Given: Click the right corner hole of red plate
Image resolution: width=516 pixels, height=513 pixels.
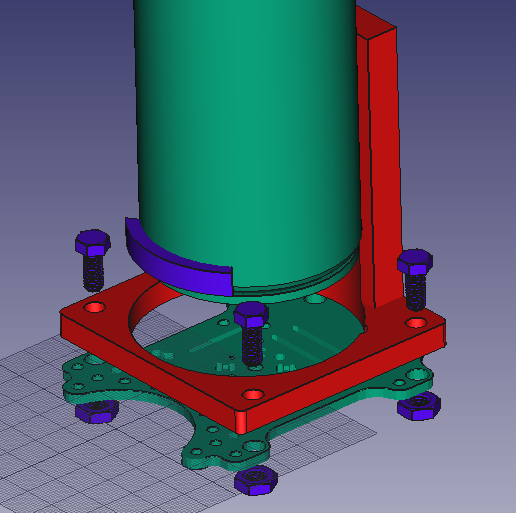Looking at the screenshot, I should [416, 323].
